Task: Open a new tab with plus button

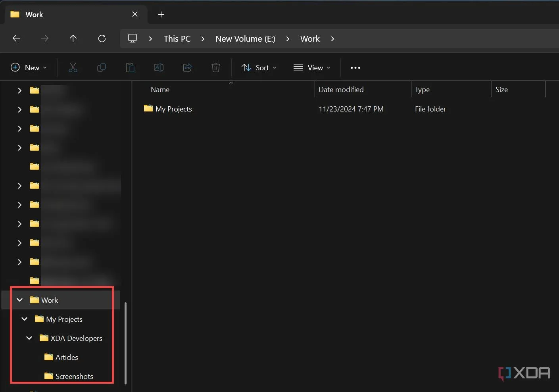Action: [161, 14]
